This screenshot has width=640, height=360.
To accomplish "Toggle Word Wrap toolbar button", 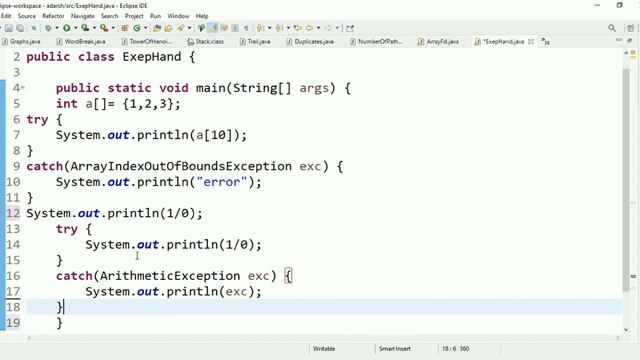I will [224, 28].
